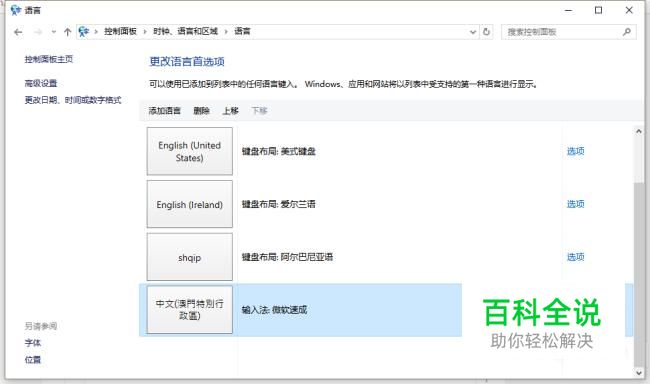This screenshot has height=384, width=650.
Task: Select 时钟、语言和区域 in the breadcrumb
Action: pyautogui.click(x=185, y=32)
